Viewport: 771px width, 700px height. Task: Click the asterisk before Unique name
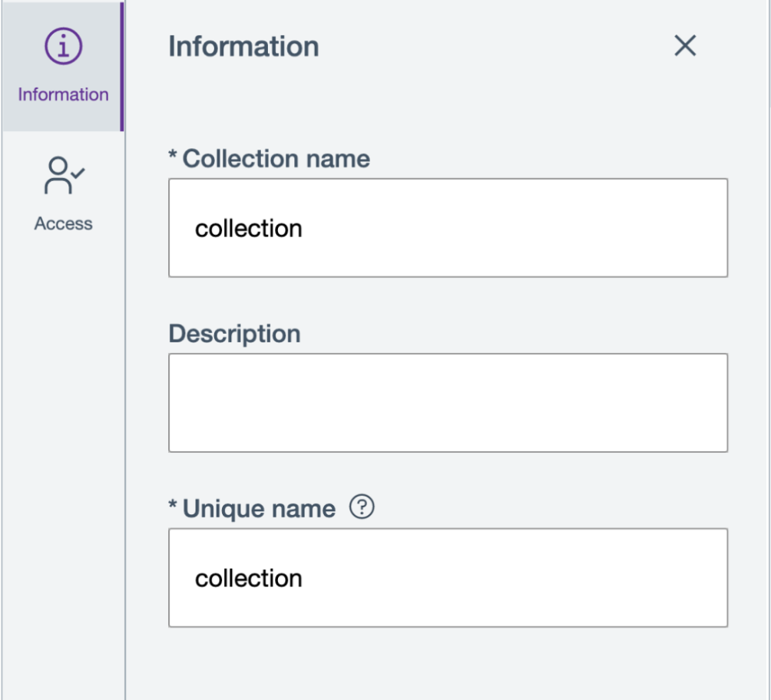point(174,507)
